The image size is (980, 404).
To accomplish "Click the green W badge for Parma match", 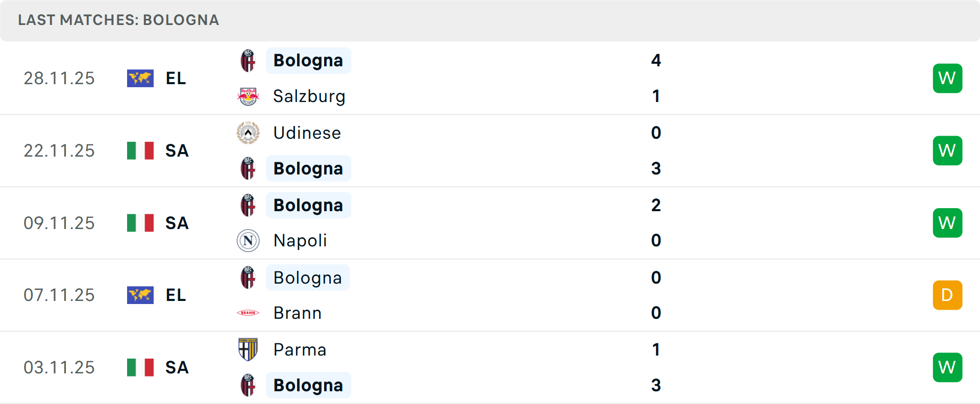I will tap(947, 367).
